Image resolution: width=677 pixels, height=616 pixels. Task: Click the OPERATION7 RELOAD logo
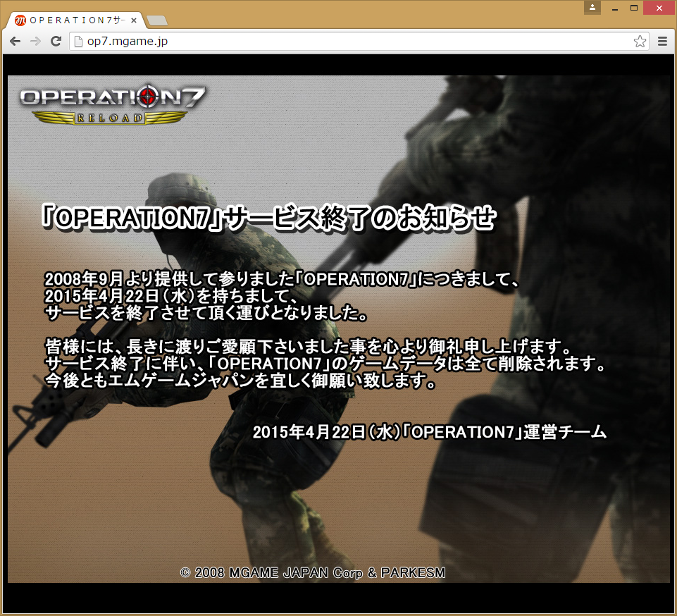112,104
